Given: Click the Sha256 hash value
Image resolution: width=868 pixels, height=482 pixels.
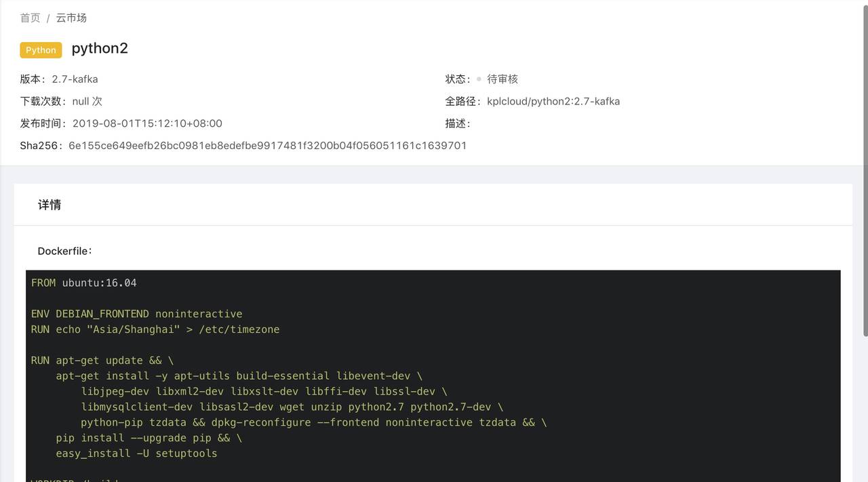Looking at the screenshot, I should [267, 146].
